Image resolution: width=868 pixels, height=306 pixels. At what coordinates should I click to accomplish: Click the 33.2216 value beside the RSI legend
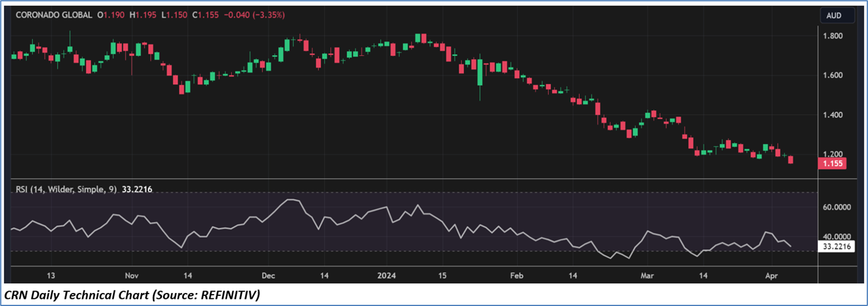pos(138,190)
